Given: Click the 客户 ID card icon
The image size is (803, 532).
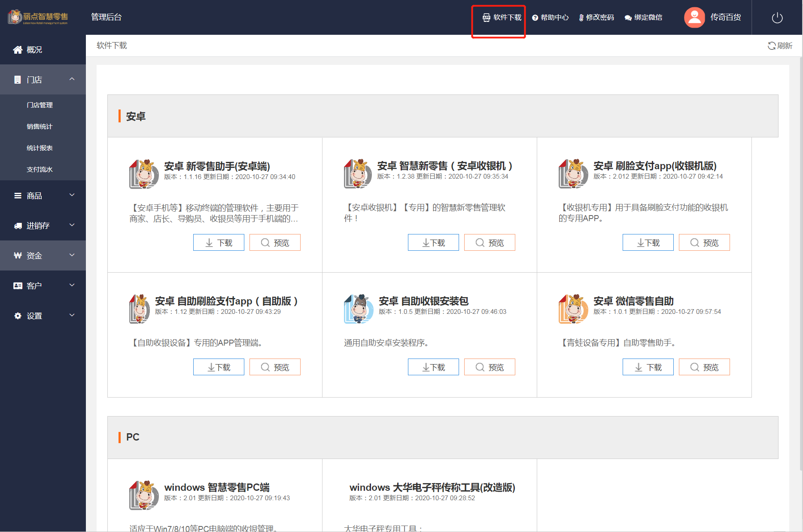Looking at the screenshot, I should [x=18, y=286].
